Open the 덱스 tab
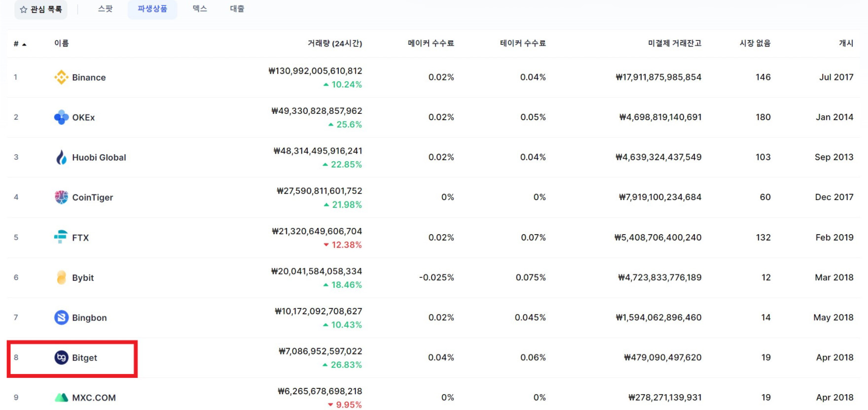The width and height of the screenshot is (868, 410). tap(199, 9)
